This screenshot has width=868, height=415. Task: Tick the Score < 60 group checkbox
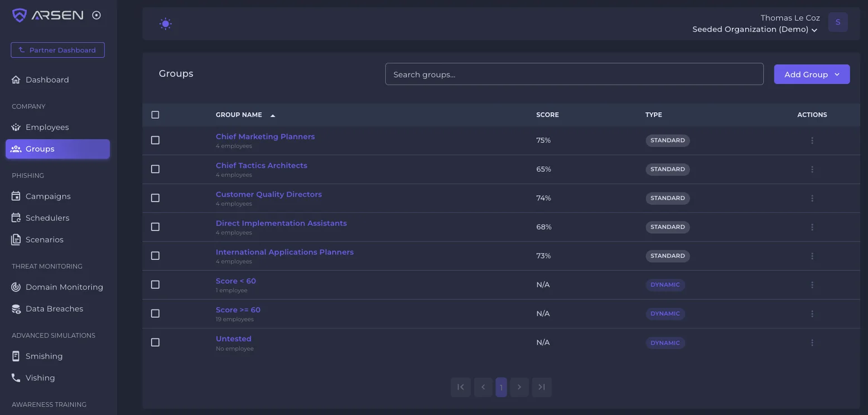[x=155, y=284]
